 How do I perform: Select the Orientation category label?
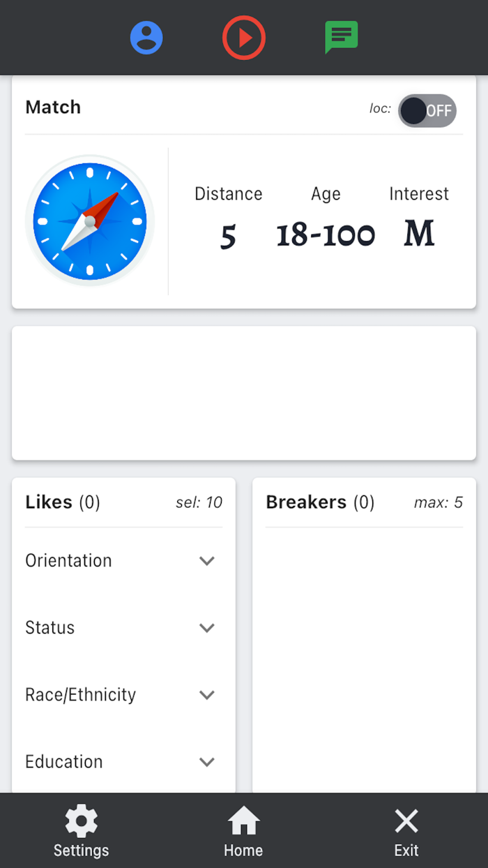(x=68, y=561)
